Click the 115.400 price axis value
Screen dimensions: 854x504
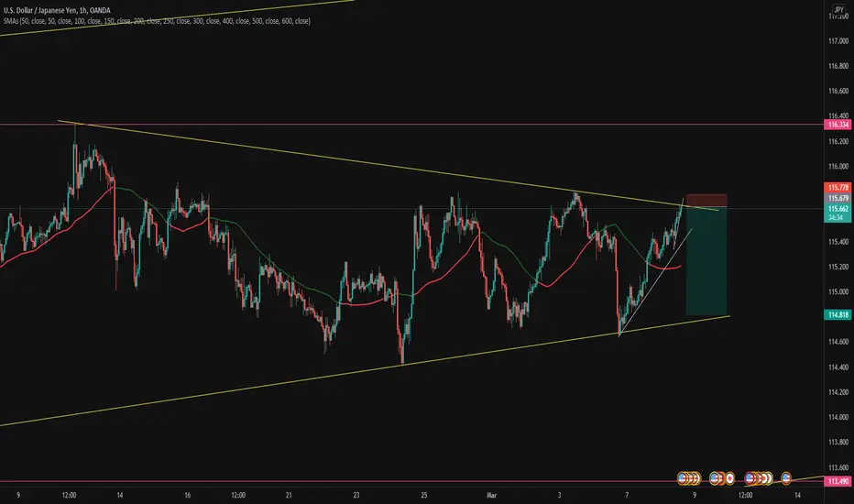(838, 242)
